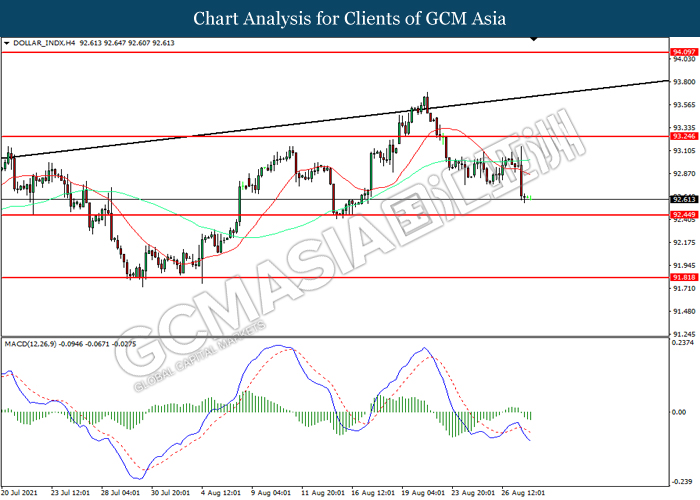Click the 91.710 price scale value
Image resolution: width=700 pixels, height=500 pixels.
(684, 288)
